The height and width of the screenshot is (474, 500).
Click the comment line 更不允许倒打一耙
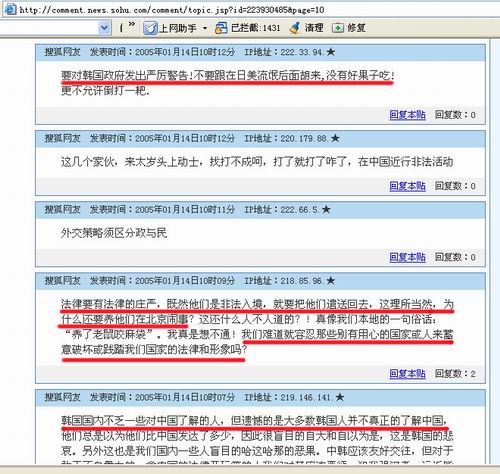click(x=105, y=91)
